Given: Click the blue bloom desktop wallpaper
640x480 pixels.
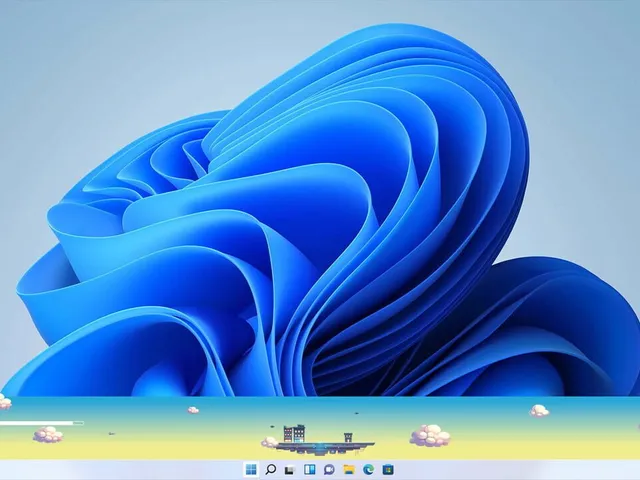Looking at the screenshot, I should [x=320, y=196].
